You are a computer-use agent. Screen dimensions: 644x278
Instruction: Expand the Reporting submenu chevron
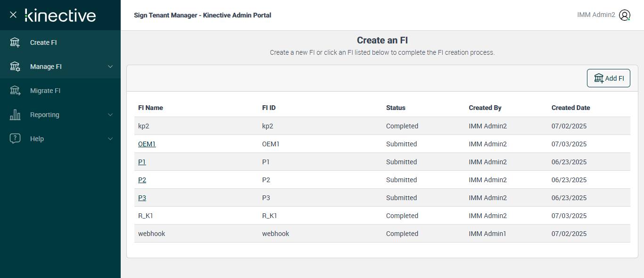110,115
